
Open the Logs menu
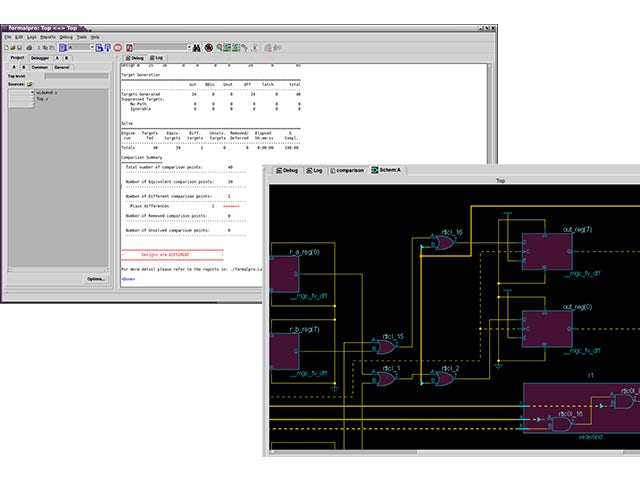point(32,37)
